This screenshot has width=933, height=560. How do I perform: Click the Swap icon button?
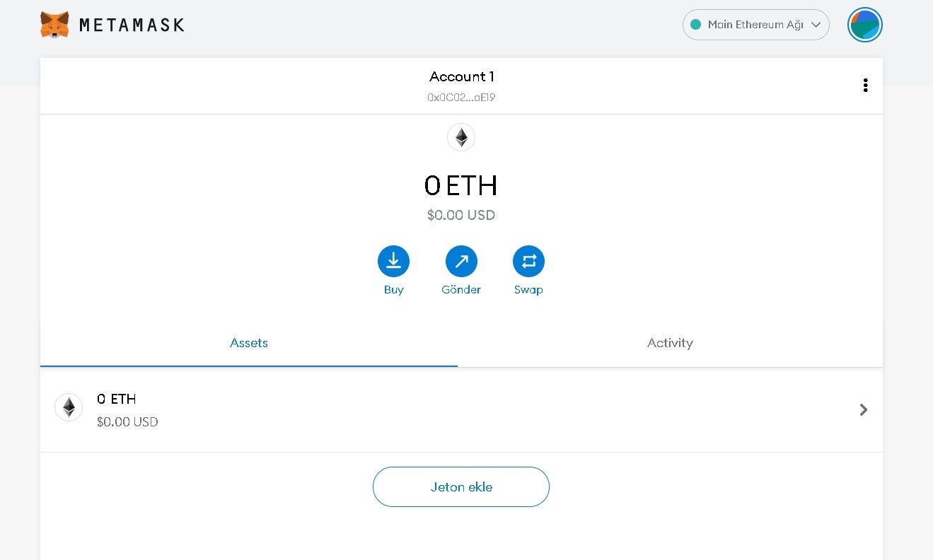point(528,262)
